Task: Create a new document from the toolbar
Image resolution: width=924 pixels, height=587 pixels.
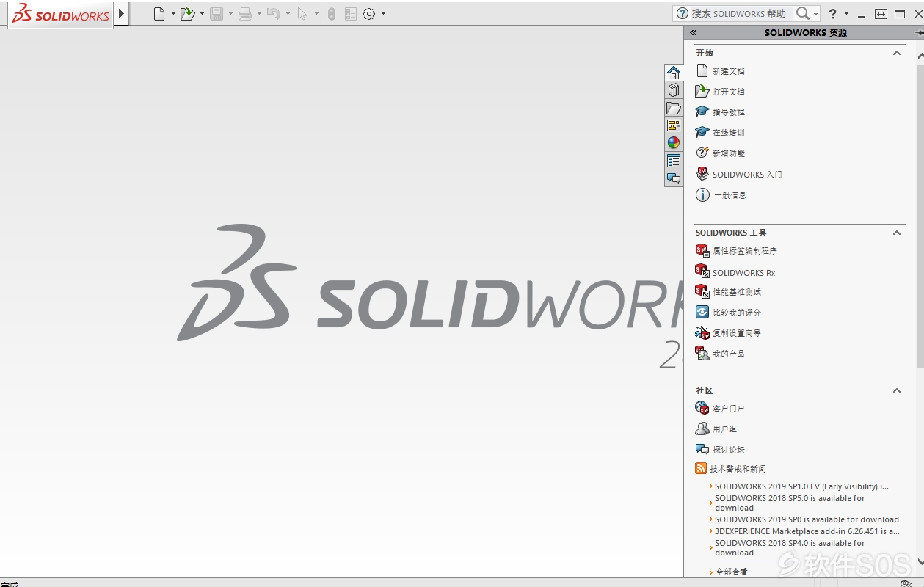Action: (159, 14)
